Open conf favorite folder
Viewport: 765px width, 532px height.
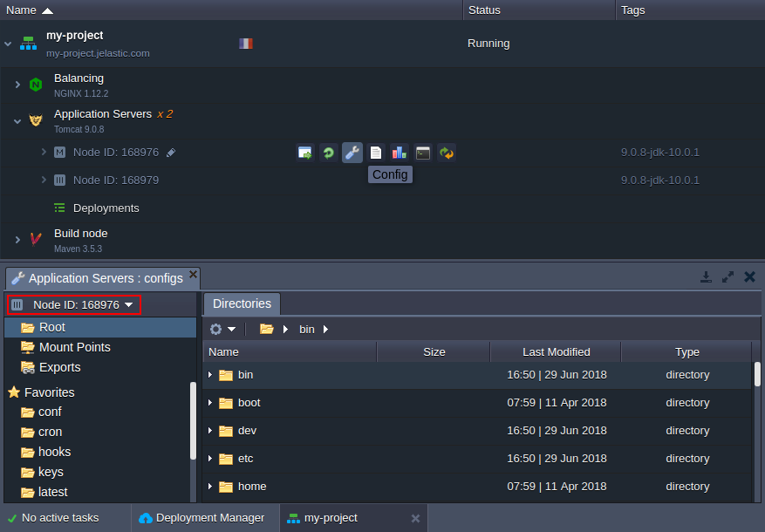point(42,412)
